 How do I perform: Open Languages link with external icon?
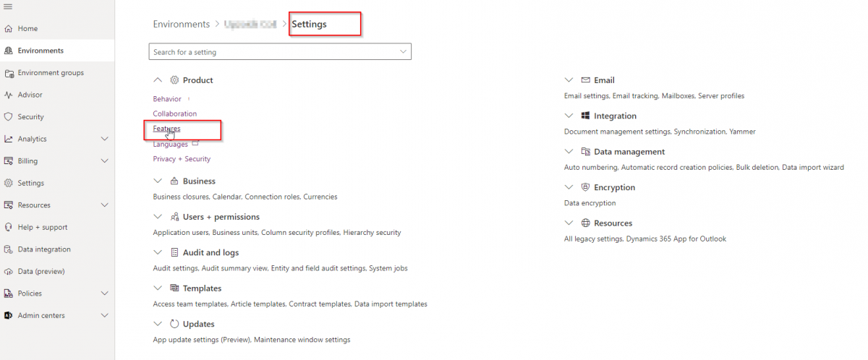tap(171, 145)
